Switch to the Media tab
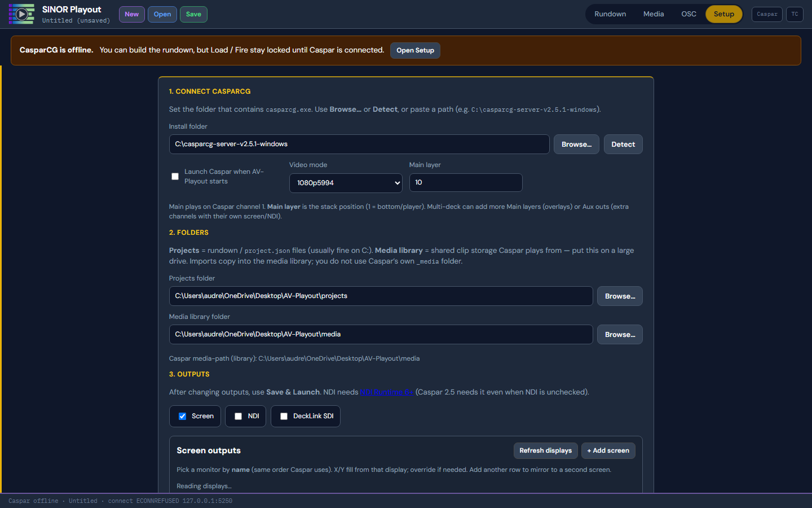 pos(654,14)
